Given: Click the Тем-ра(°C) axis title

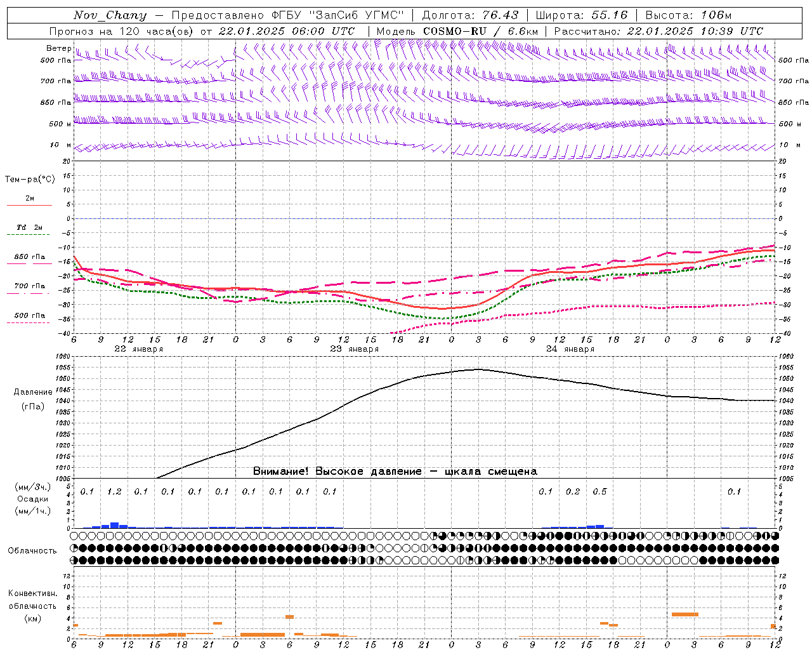Looking at the screenshot, I should [x=30, y=180].
